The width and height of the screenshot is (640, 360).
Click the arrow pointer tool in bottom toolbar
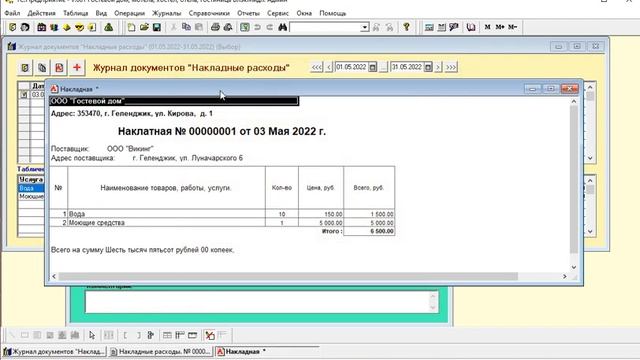(x=92, y=335)
